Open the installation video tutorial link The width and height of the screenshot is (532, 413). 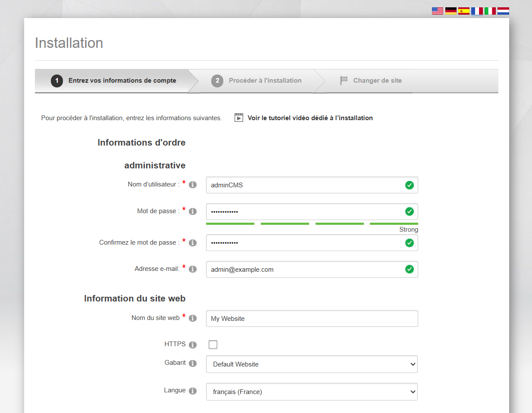pyautogui.click(x=310, y=118)
